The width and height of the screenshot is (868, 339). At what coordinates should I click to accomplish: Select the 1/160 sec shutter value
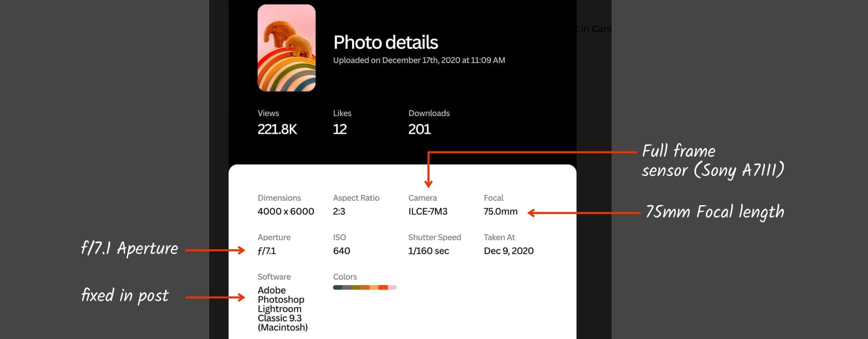(x=428, y=251)
